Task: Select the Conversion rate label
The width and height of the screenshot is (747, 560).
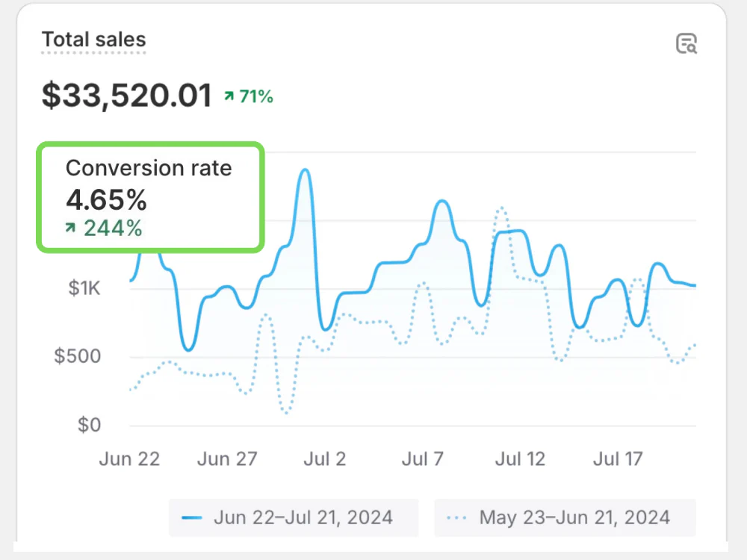Action: click(149, 168)
